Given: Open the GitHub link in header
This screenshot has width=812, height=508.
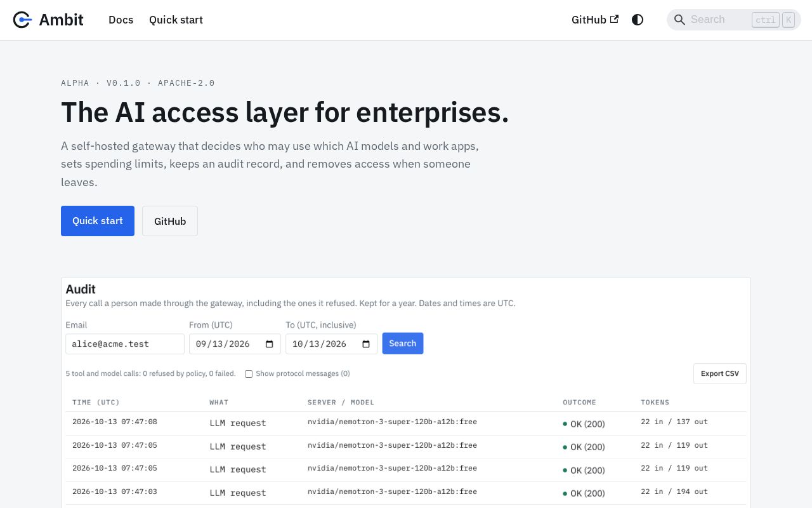Looking at the screenshot, I should coord(595,20).
